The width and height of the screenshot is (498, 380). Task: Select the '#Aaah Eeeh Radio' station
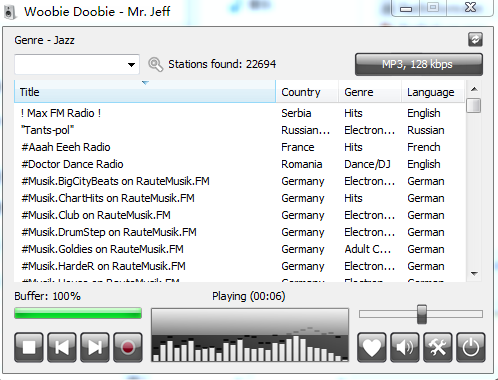[x=239, y=147]
